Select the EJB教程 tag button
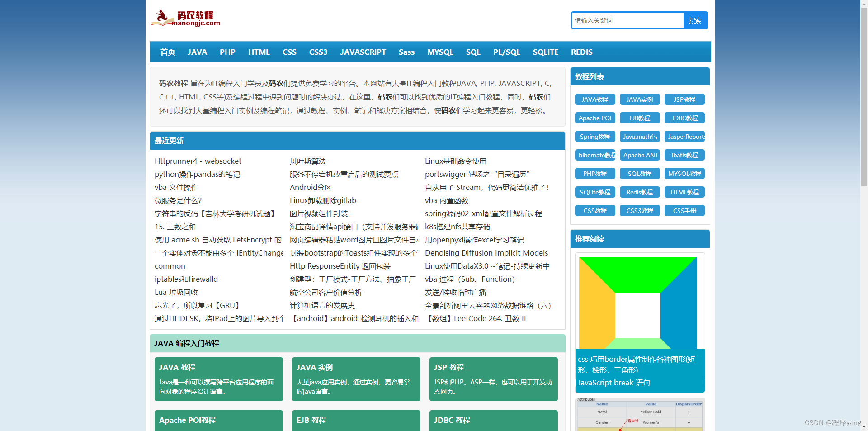The image size is (868, 431). [640, 118]
